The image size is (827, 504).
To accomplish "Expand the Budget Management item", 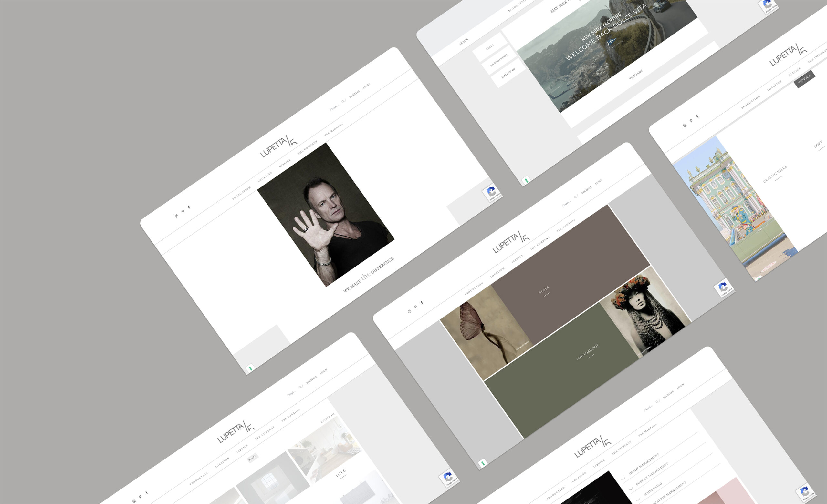I will pos(652,474).
